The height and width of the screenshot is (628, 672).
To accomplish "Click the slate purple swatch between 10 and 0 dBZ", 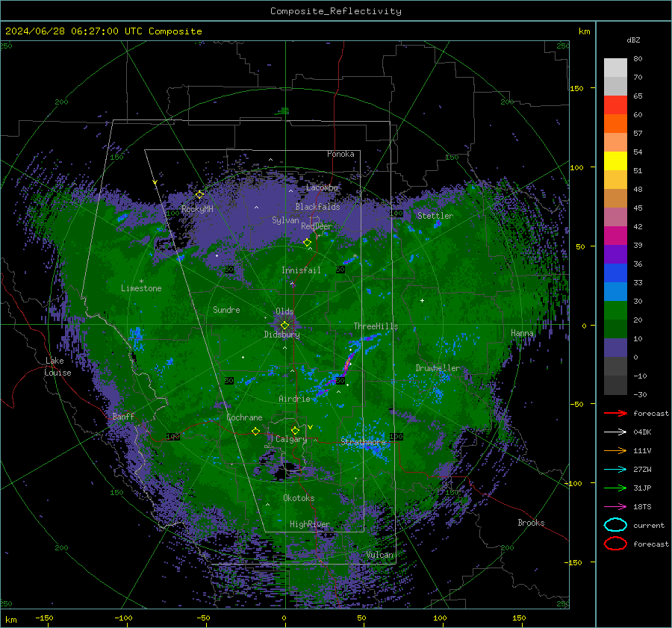I will (615, 348).
